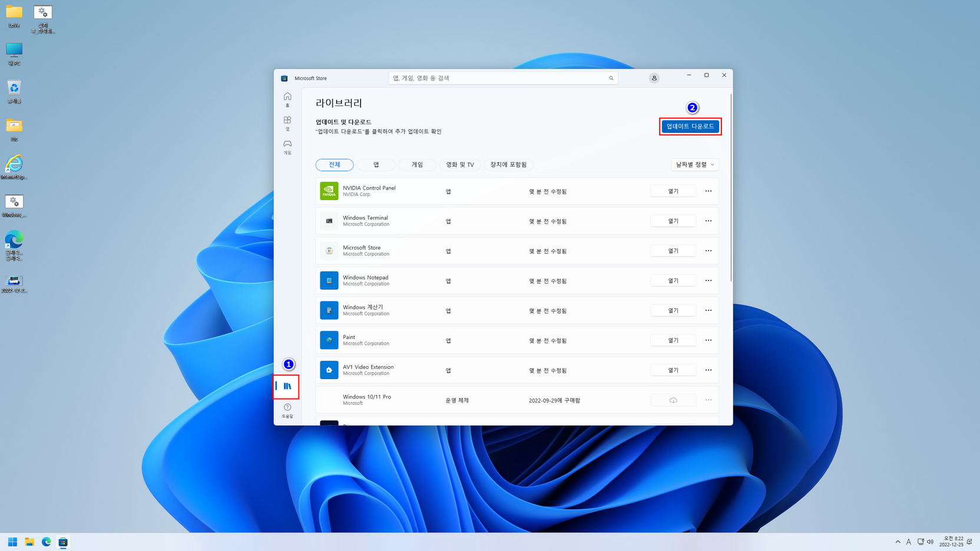Click 열기 for Microsoft Store
980x551 pixels.
coord(673,251)
